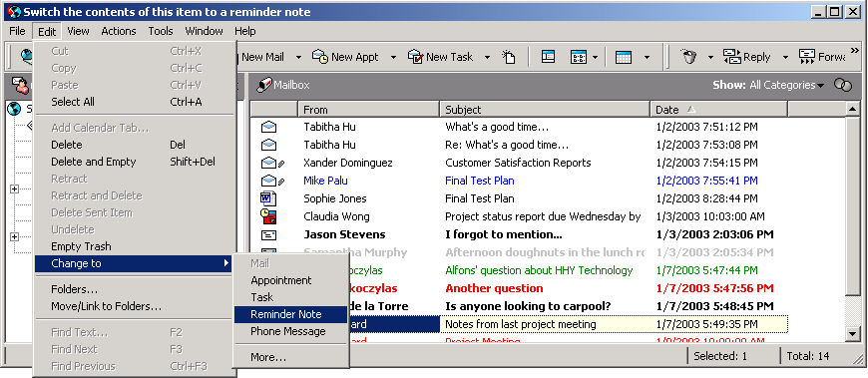
Task: Sort by the From column header
Action: pos(369,110)
